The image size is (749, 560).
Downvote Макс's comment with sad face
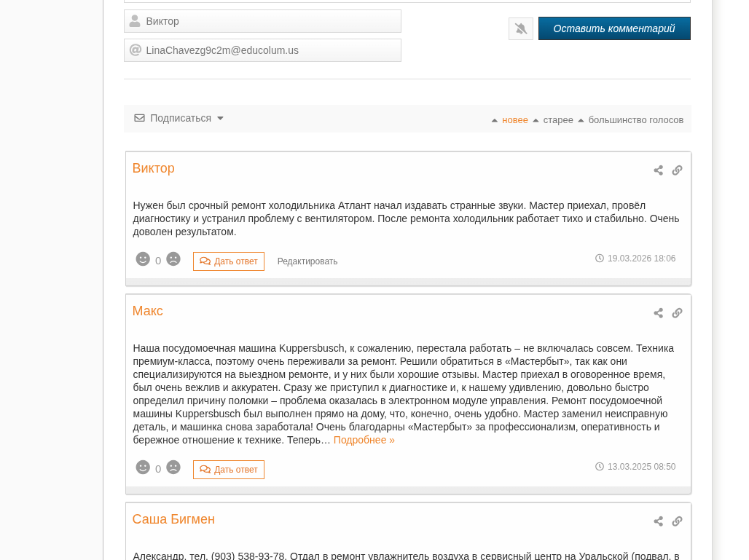(x=173, y=467)
